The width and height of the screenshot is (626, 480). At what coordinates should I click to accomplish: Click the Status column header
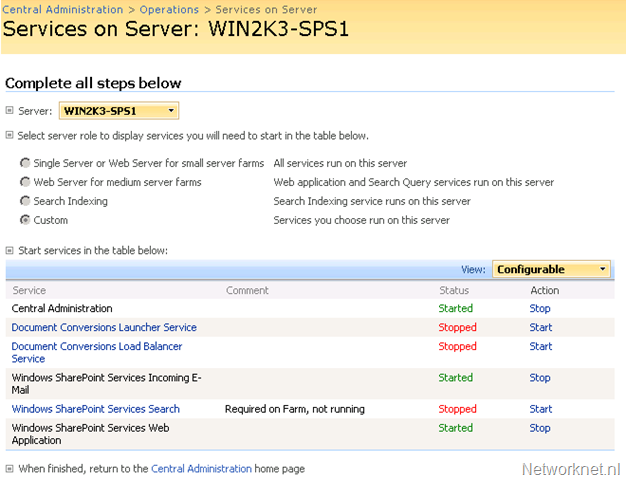point(454,290)
